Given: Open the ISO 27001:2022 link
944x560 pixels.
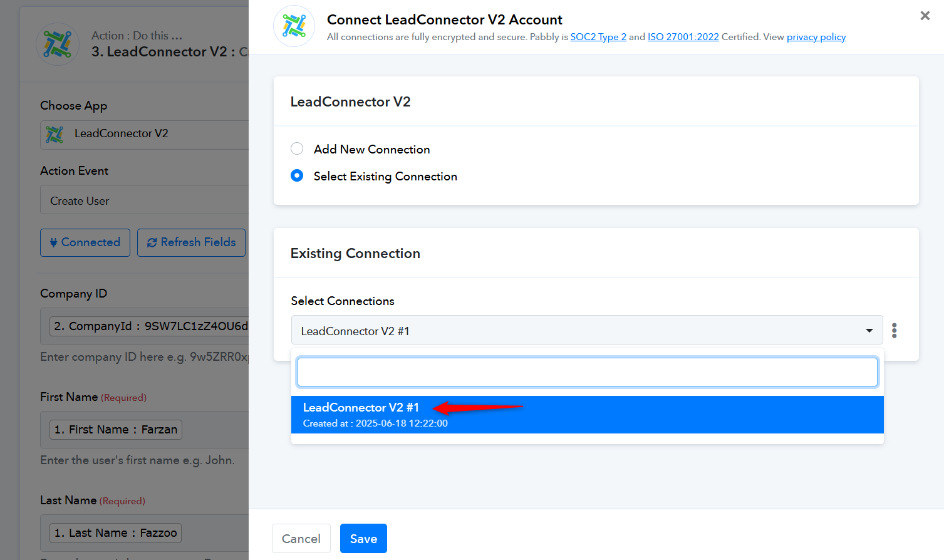Looking at the screenshot, I should pyautogui.click(x=683, y=37).
